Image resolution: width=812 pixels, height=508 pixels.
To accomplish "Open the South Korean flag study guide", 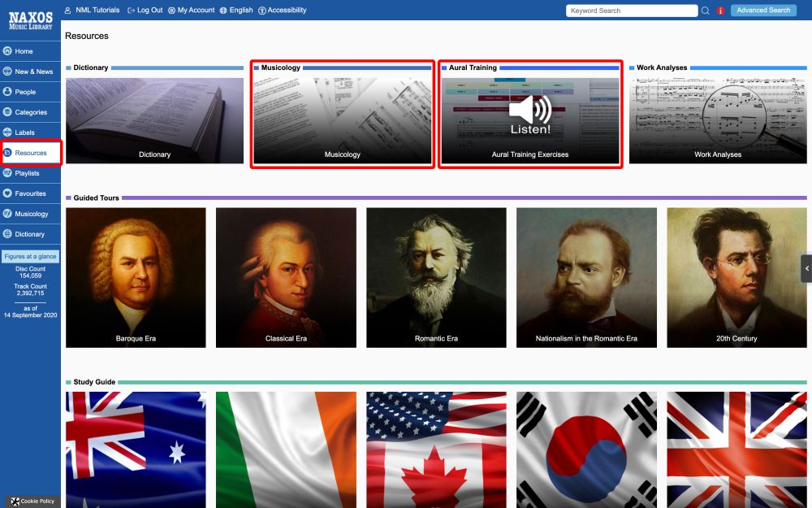I will [586, 450].
